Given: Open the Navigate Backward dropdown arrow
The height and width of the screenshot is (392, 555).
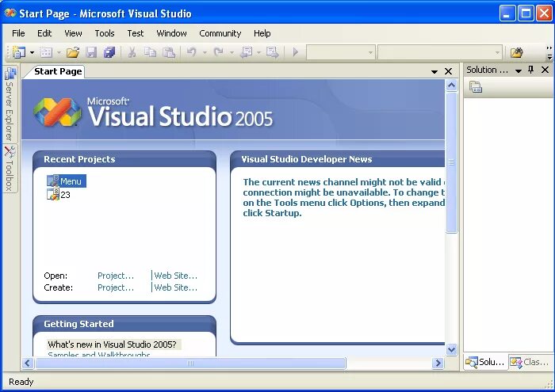Looking at the screenshot, I should point(258,53).
